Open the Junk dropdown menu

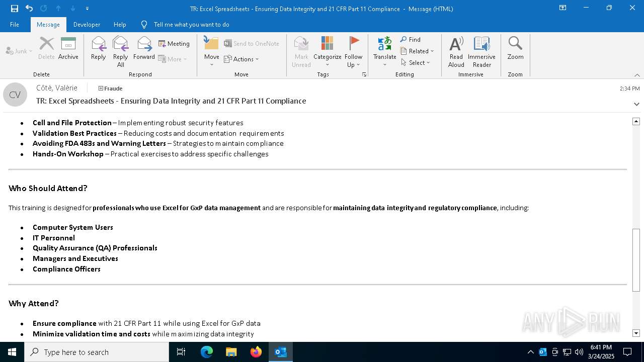19,51
